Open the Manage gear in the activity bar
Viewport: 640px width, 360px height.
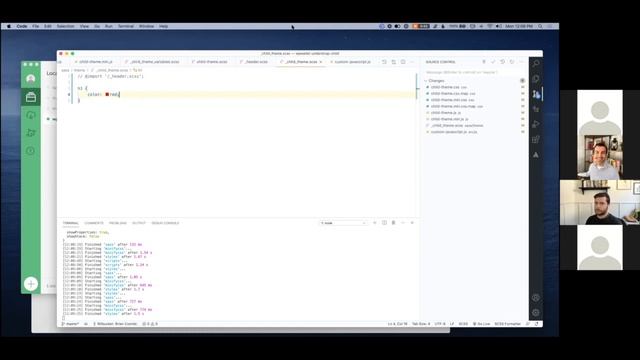pyautogui.click(x=536, y=313)
